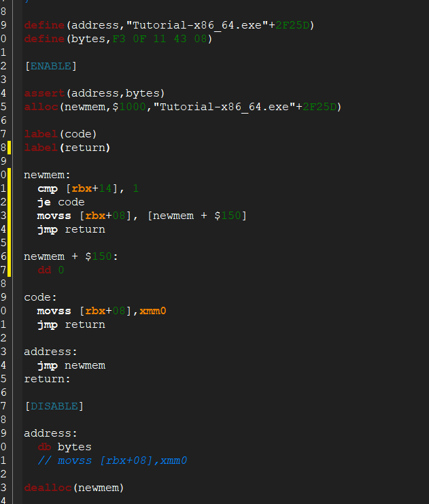Click the blue commented movss line
Viewport: 429px width, 504px height.
coord(112,460)
